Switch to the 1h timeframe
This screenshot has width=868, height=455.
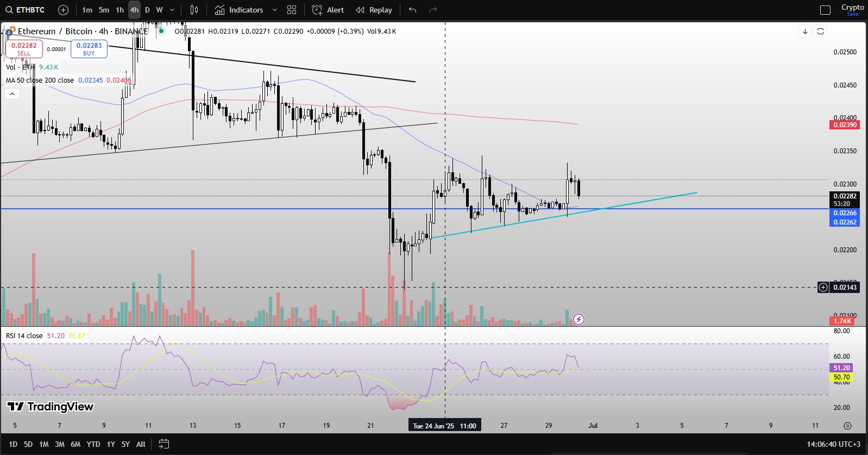point(120,10)
